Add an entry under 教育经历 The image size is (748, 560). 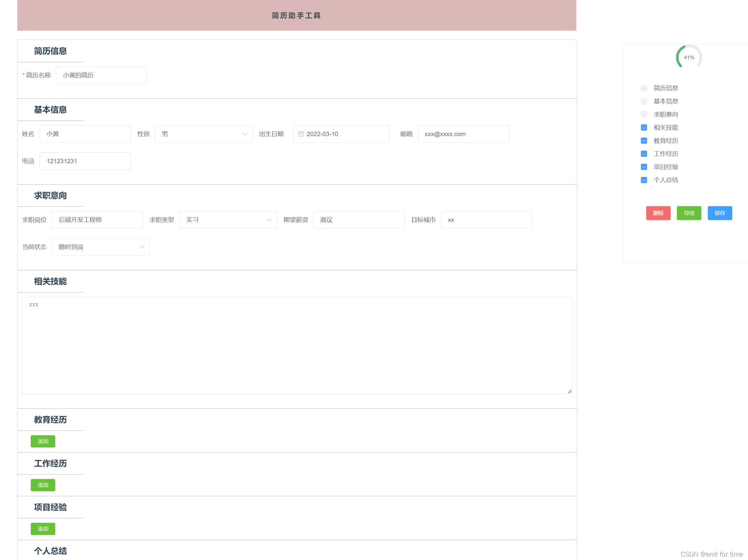click(x=43, y=441)
